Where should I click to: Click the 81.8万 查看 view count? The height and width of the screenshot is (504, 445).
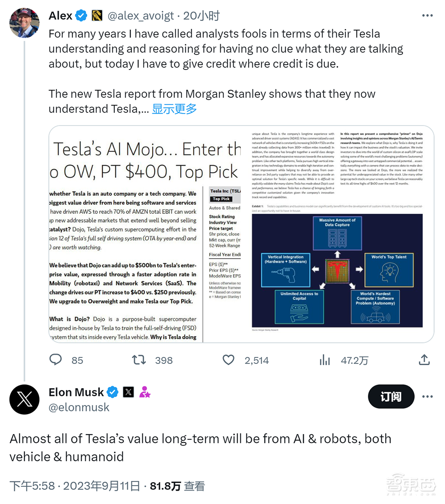click(x=177, y=486)
